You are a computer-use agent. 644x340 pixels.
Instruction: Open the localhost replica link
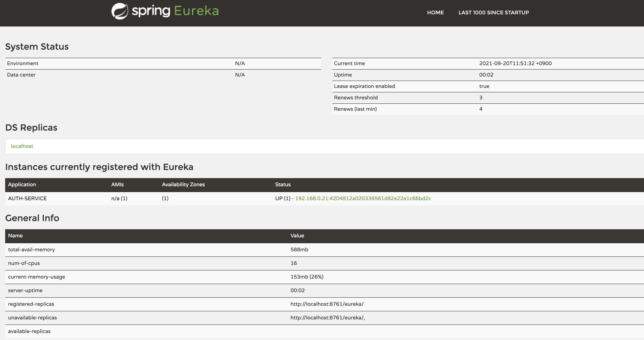[22, 146]
